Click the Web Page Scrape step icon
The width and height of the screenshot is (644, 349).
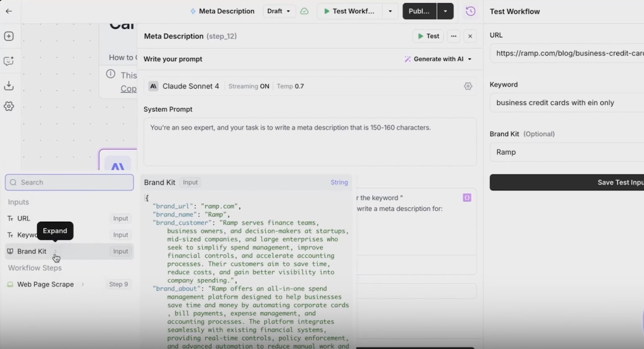[10, 284]
